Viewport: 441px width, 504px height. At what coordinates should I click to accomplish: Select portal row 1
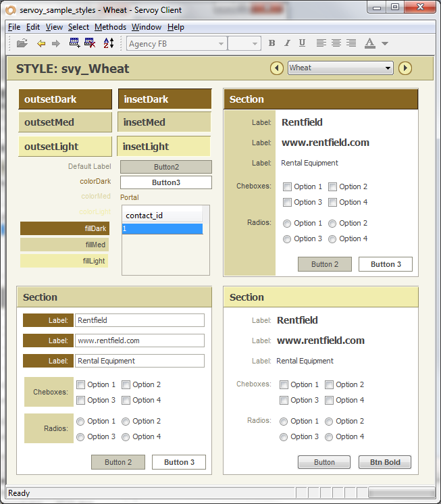point(163,229)
